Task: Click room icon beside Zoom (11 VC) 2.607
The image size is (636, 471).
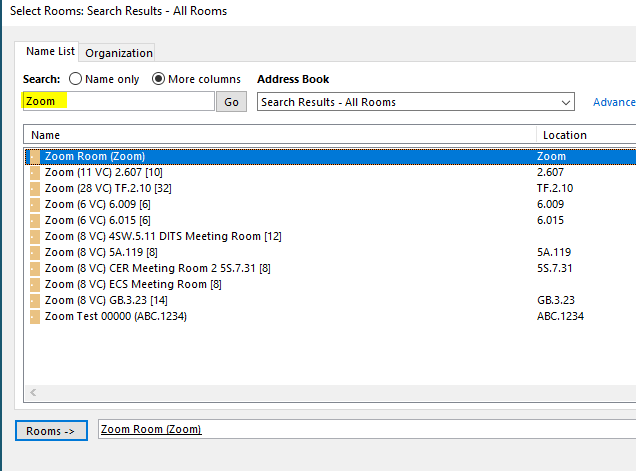Action: [35, 173]
